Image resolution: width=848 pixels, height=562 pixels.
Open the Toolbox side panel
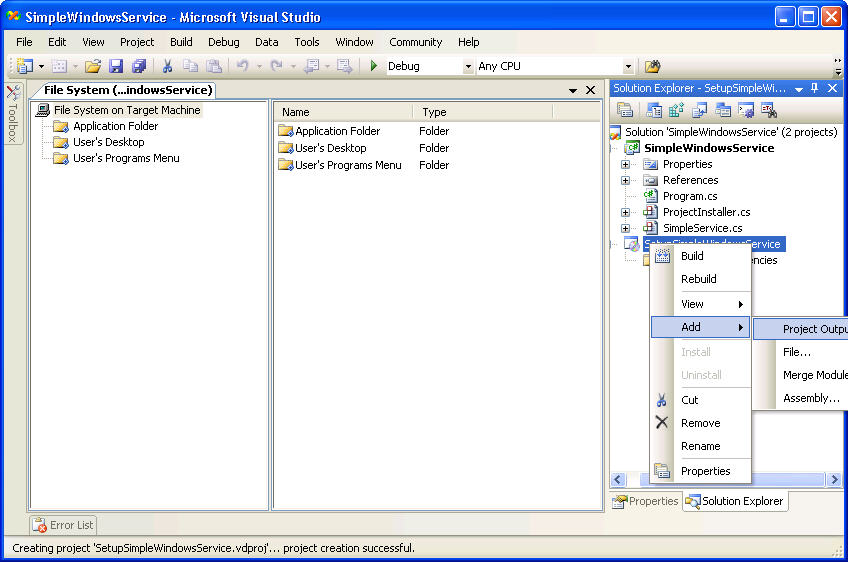[13, 114]
